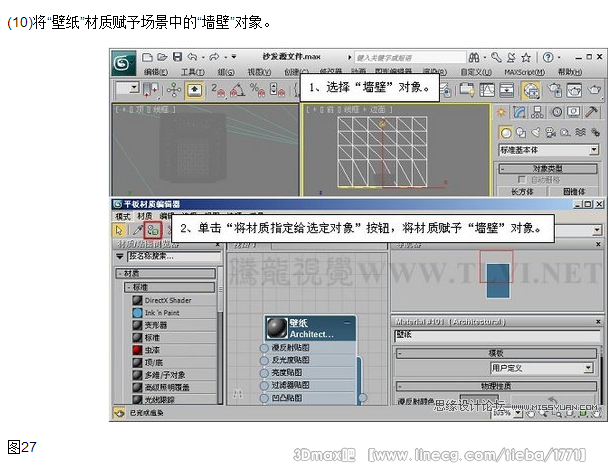Collapse the 标准 group in browser

click(x=170, y=287)
